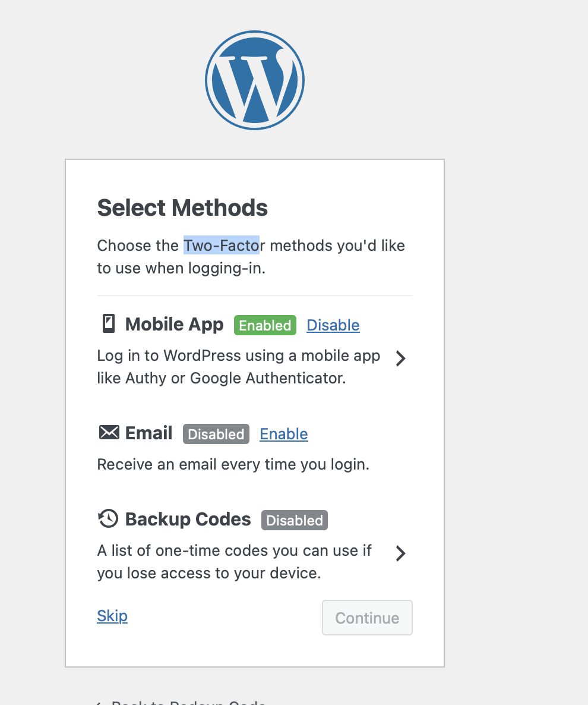Expand the Mobile App chevron arrow
Viewport: 588px width, 705px height.
(401, 359)
